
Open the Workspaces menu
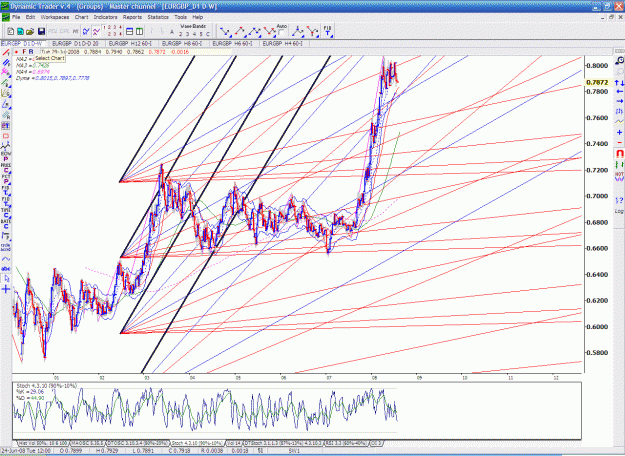pyautogui.click(x=55, y=17)
